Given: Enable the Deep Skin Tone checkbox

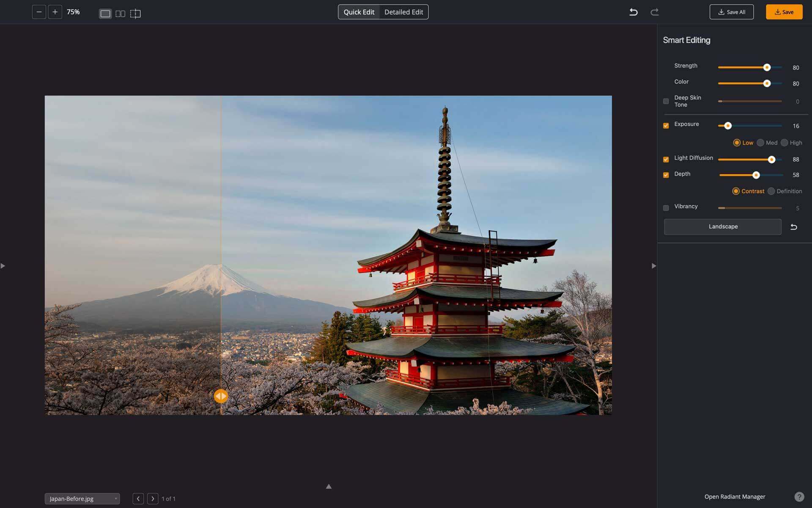Looking at the screenshot, I should [666, 101].
